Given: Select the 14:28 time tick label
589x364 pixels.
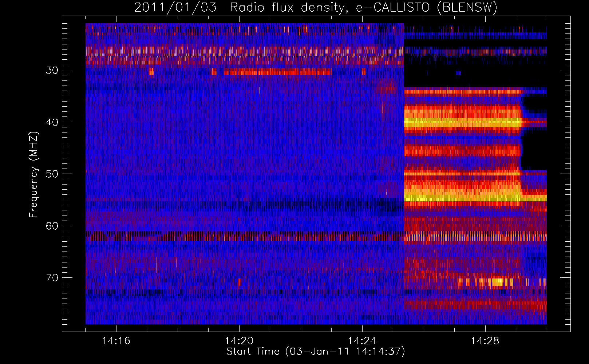Looking at the screenshot, I should 485,341.
